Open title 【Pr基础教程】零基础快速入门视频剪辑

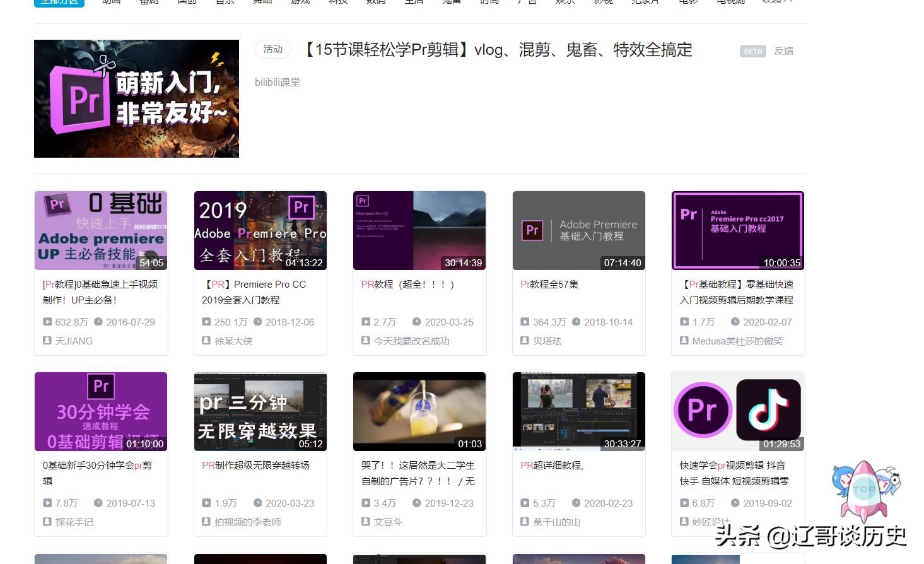point(737,292)
